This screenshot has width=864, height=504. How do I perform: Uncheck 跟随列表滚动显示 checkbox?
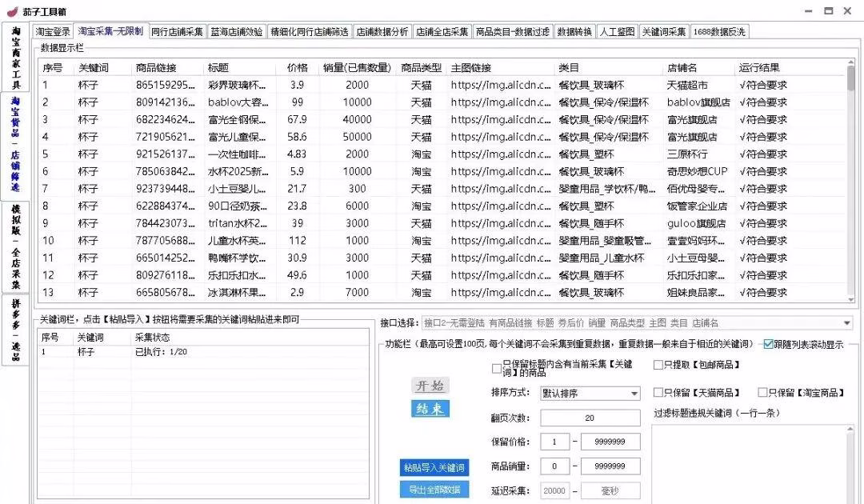click(768, 345)
